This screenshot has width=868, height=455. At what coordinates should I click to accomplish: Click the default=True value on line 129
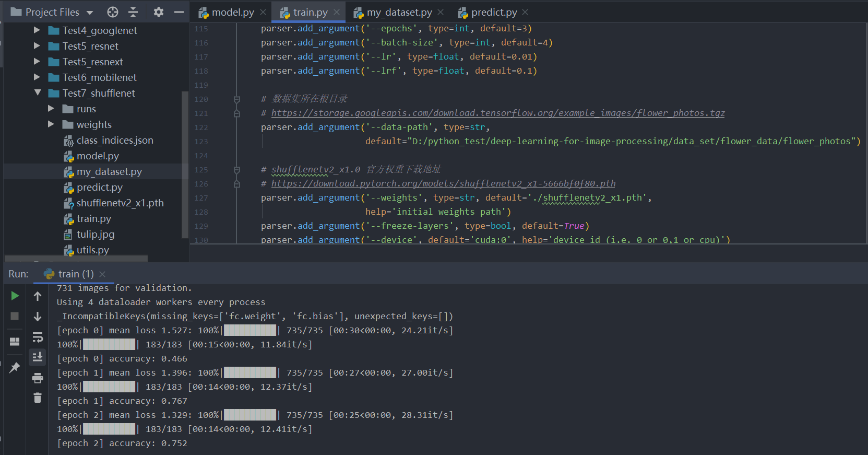click(553, 226)
